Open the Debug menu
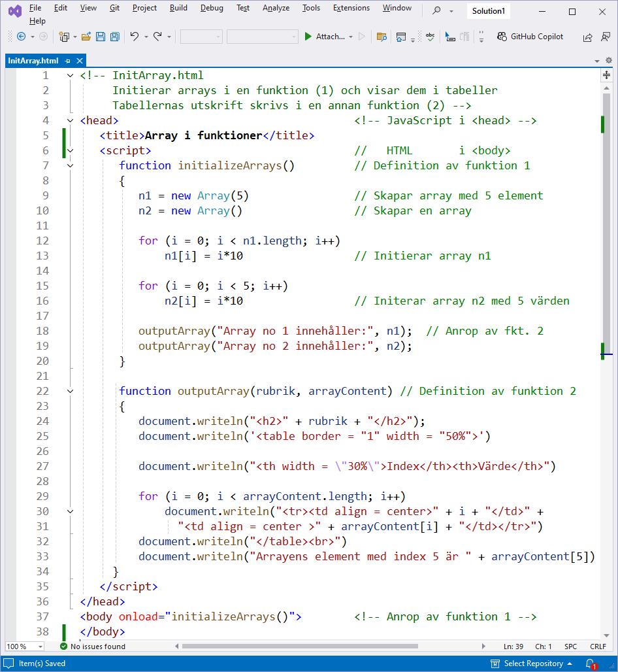This screenshot has width=618, height=672. pyautogui.click(x=211, y=8)
